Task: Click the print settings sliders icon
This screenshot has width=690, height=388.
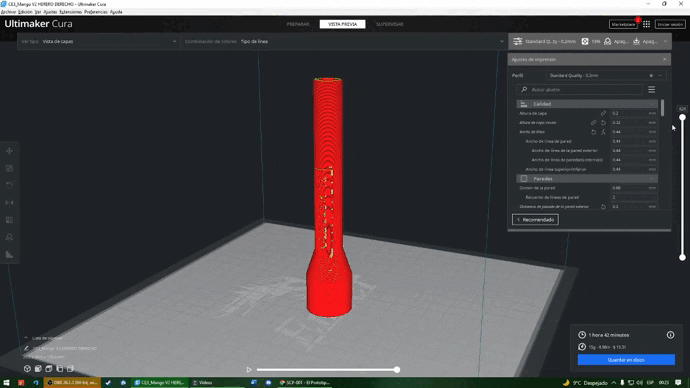Action: (x=518, y=41)
